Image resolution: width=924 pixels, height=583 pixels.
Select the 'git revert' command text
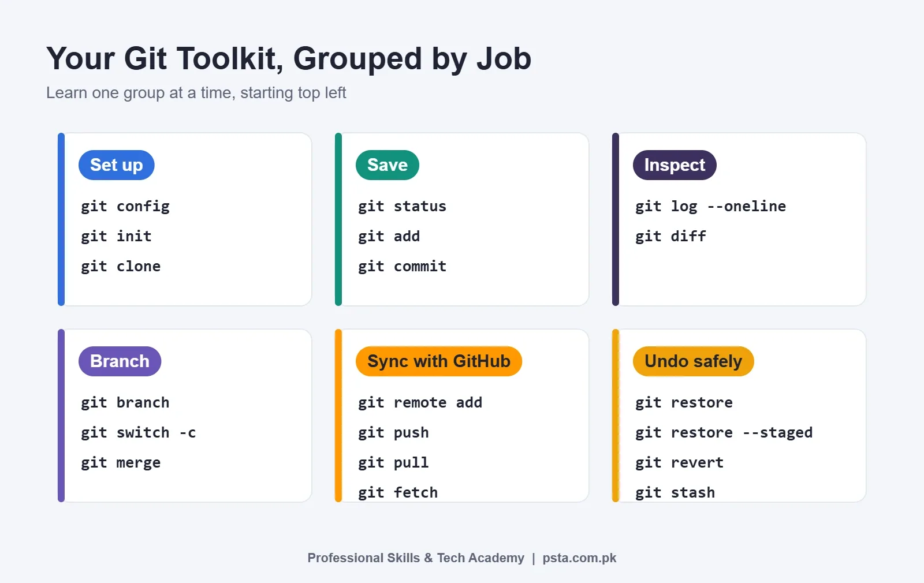point(679,463)
